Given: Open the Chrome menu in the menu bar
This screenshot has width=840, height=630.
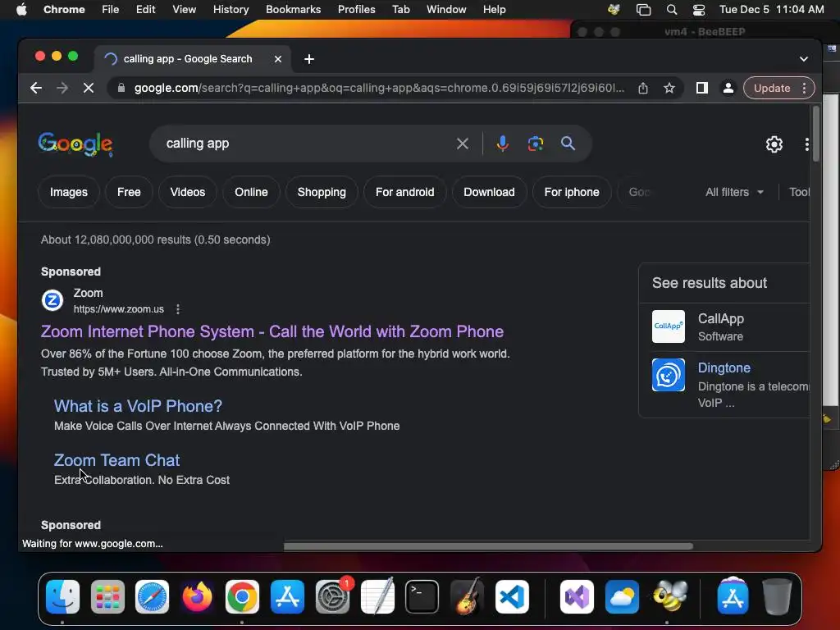Looking at the screenshot, I should pos(64,10).
